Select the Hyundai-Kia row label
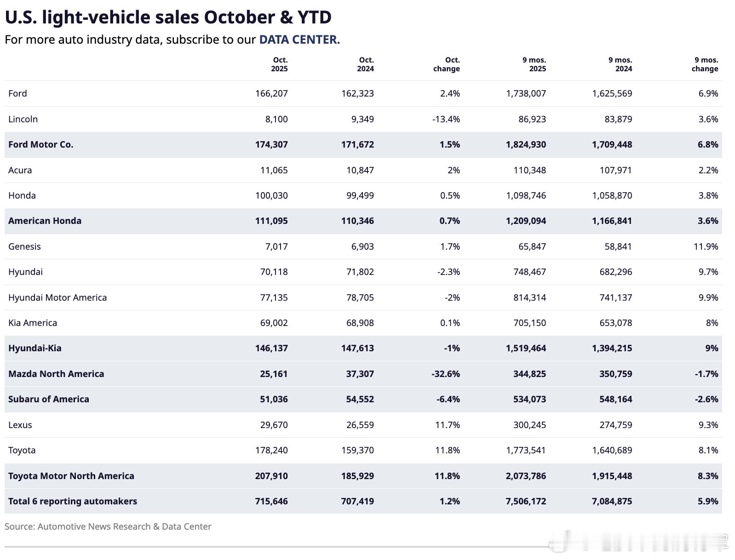 coord(34,348)
